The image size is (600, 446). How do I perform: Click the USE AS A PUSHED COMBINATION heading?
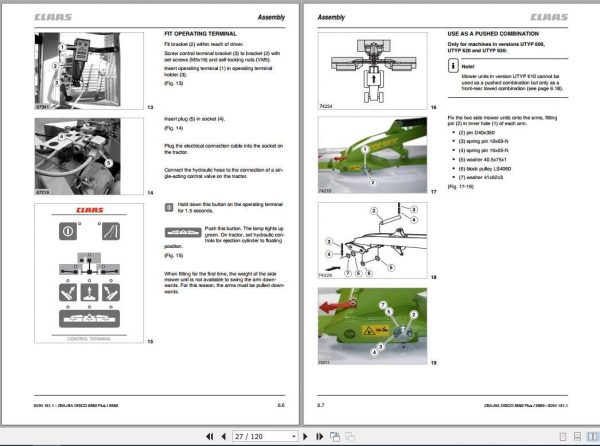coord(493,34)
